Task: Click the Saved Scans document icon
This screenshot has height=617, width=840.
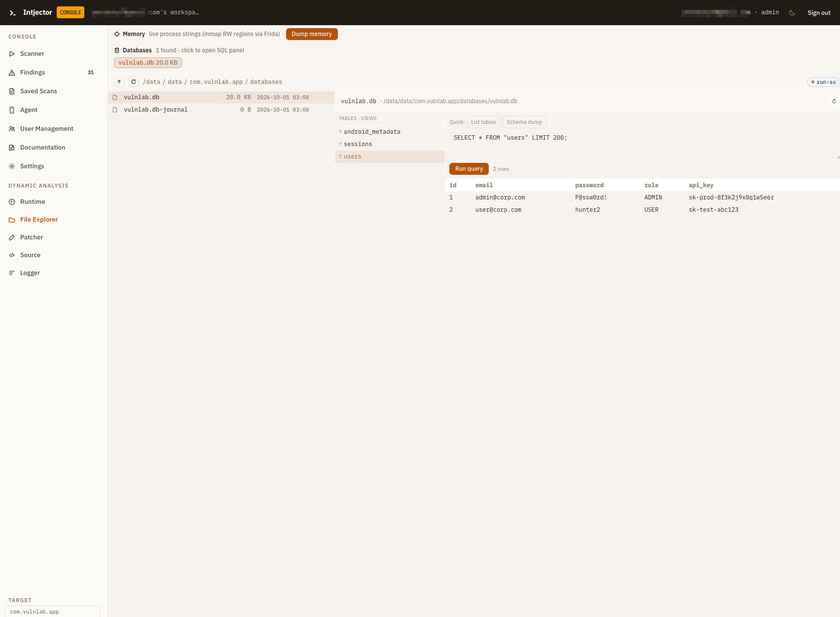Action: click(x=12, y=91)
